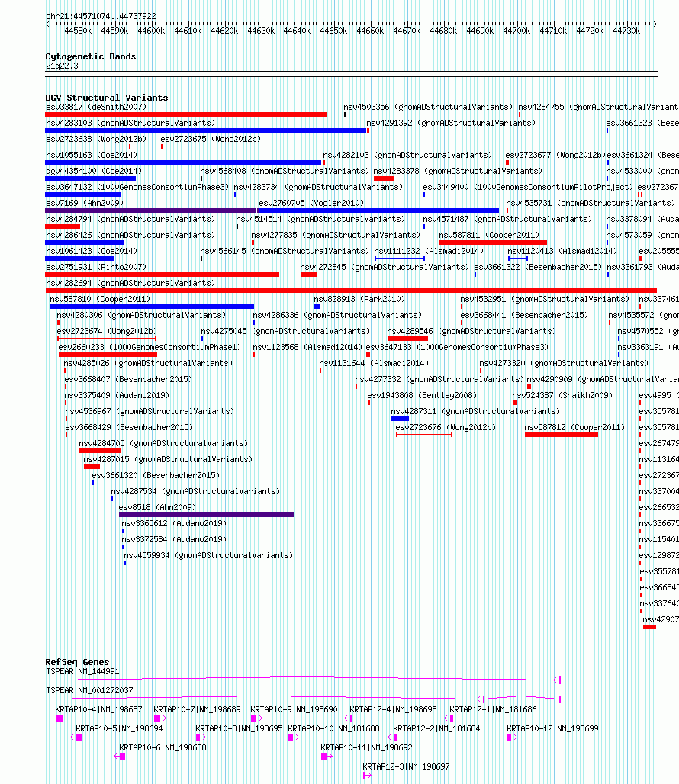Click KRTAP12-3 gene glyph
Screen dimensions: 679x784
(x=367, y=776)
